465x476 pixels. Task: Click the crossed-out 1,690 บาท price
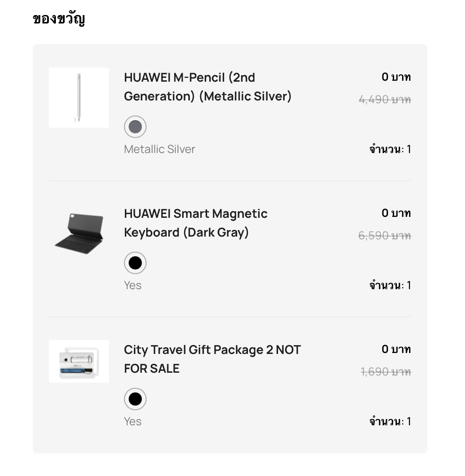coord(386,372)
